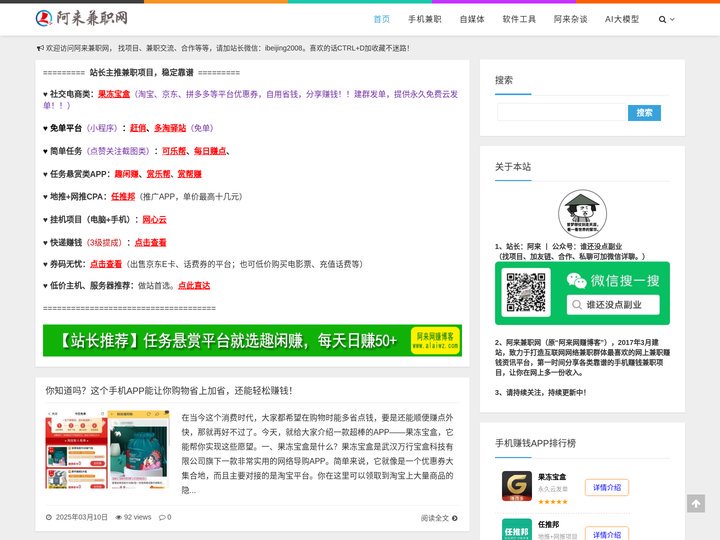
Task: Click 详情介绍 button for 果冻宝盒
Action: click(607, 488)
